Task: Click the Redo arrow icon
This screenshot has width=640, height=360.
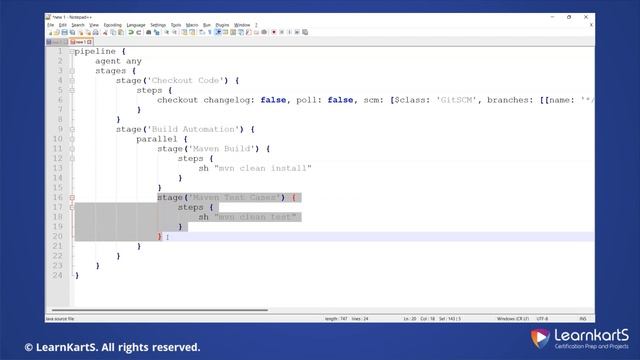Action: [138, 32]
